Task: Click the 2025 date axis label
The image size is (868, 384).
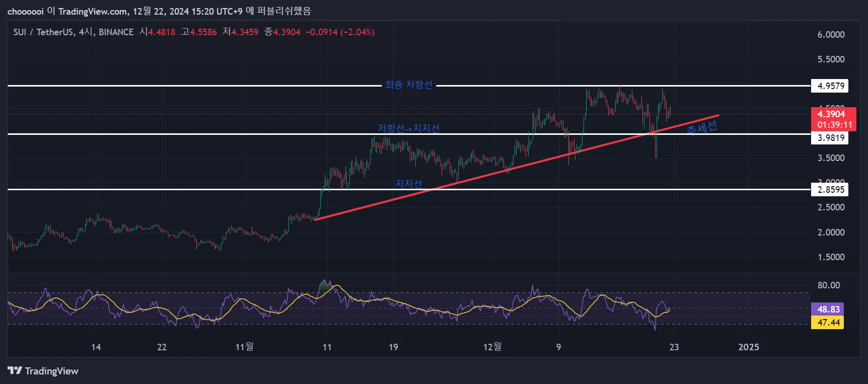Action: coord(749,347)
